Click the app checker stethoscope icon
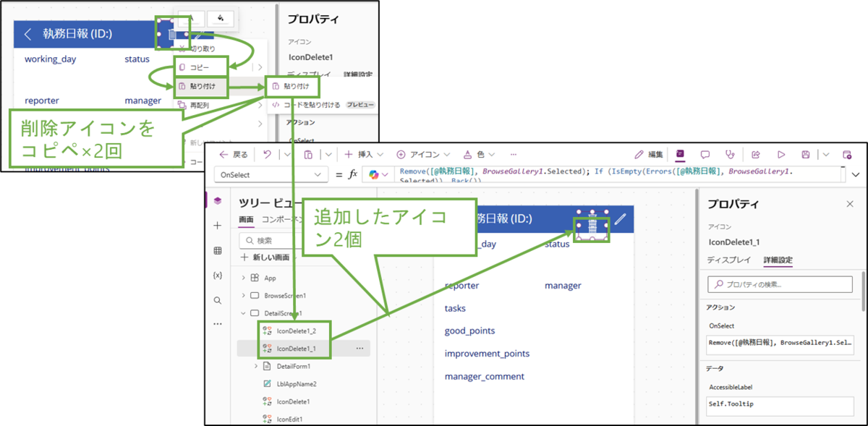 click(730, 154)
